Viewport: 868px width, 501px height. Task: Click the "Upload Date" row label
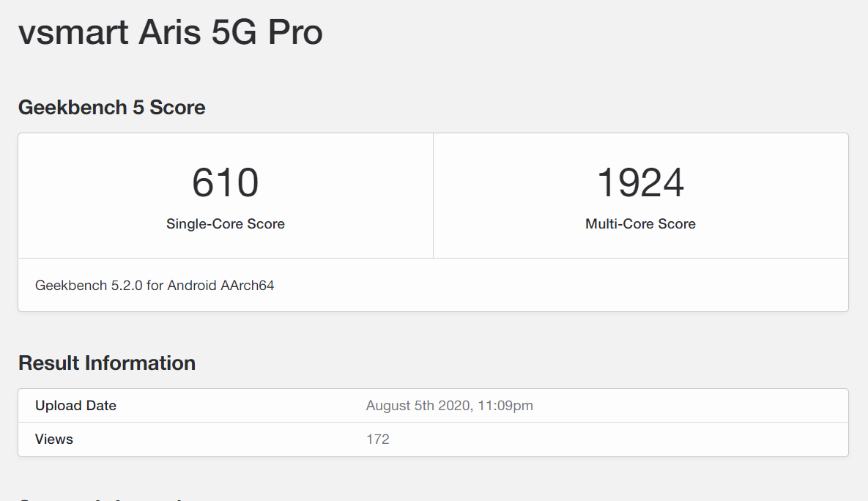[x=75, y=406]
